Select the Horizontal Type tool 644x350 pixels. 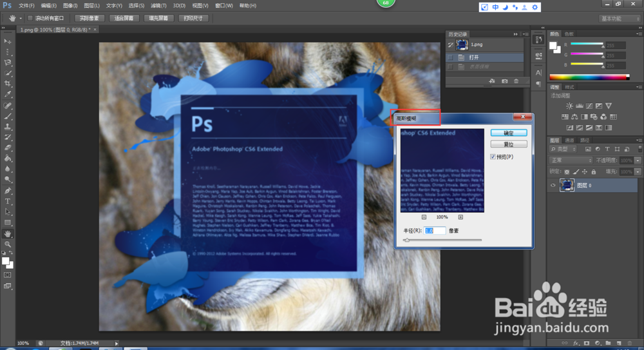tap(8, 202)
